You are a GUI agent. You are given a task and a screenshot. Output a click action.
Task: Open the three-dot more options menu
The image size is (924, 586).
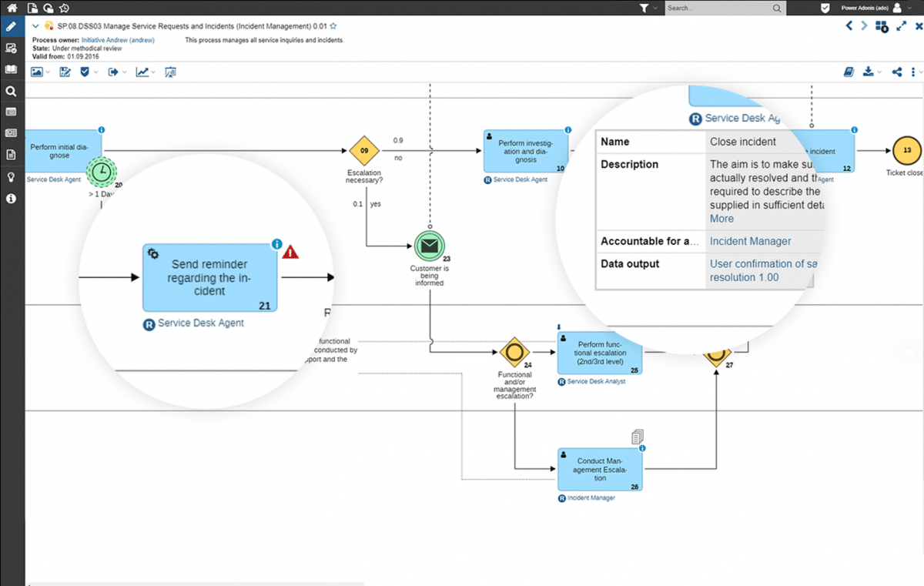[913, 72]
